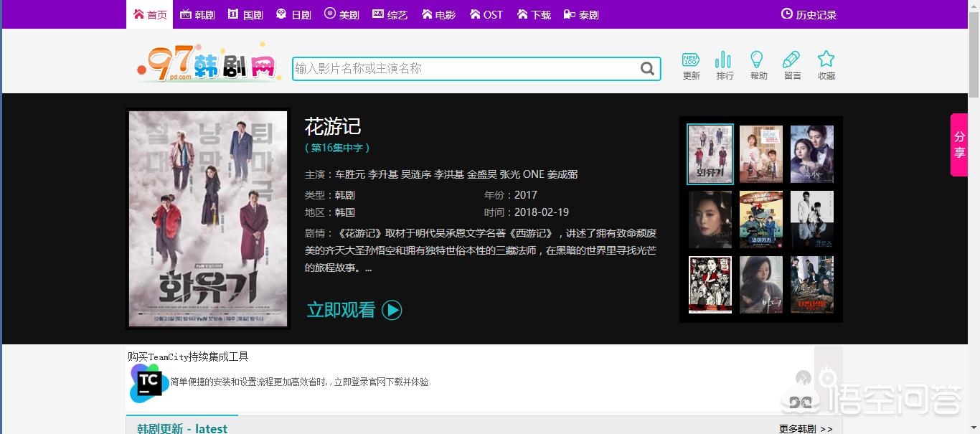Open 留言 with the pencil icon
Image resolution: width=980 pixels, height=434 pixels.
click(791, 66)
